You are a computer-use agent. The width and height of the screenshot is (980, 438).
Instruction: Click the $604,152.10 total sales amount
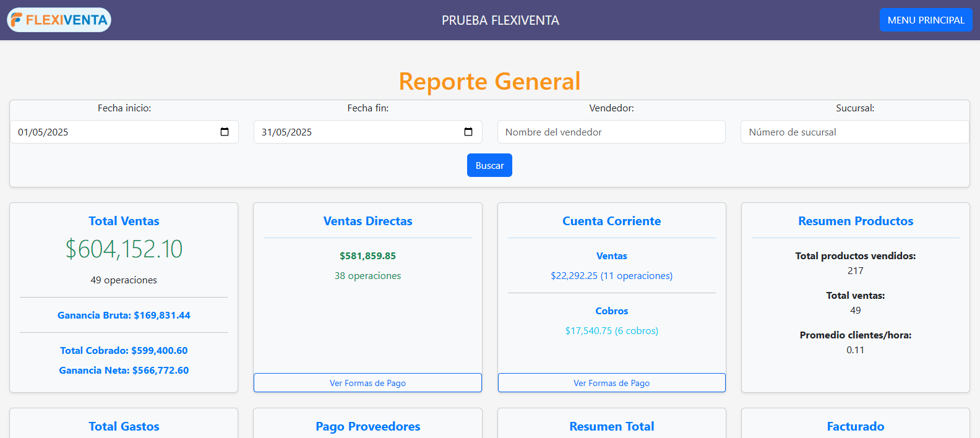click(x=124, y=249)
